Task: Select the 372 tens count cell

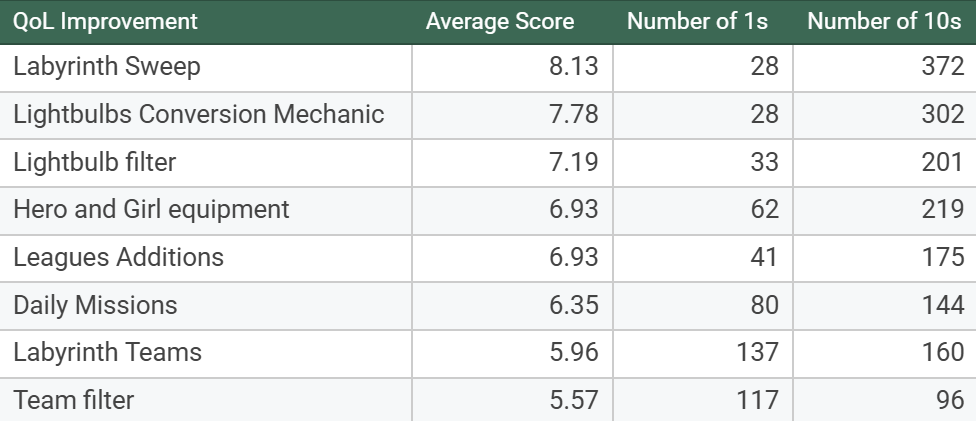Action: [884, 68]
